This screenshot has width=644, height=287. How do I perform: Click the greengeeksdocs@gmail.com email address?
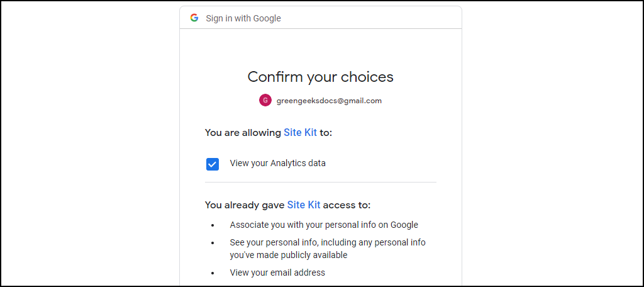(x=329, y=101)
